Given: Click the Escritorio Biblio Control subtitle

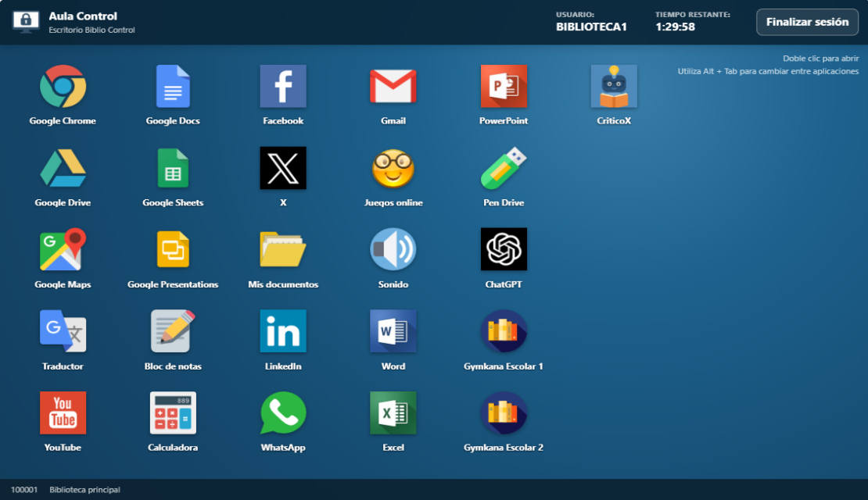Looking at the screenshot, I should click(92, 30).
